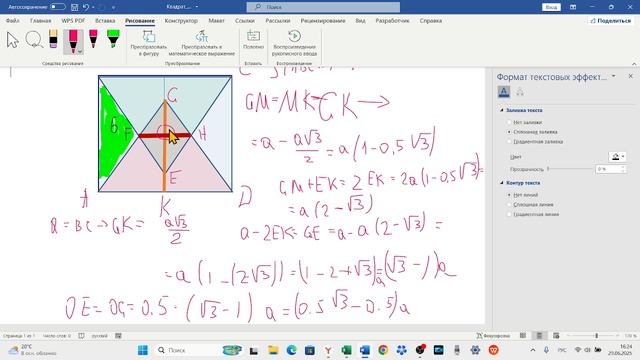Switch to Read Mode view icon
This screenshot has width=640, height=360.
(x=523, y=336)
